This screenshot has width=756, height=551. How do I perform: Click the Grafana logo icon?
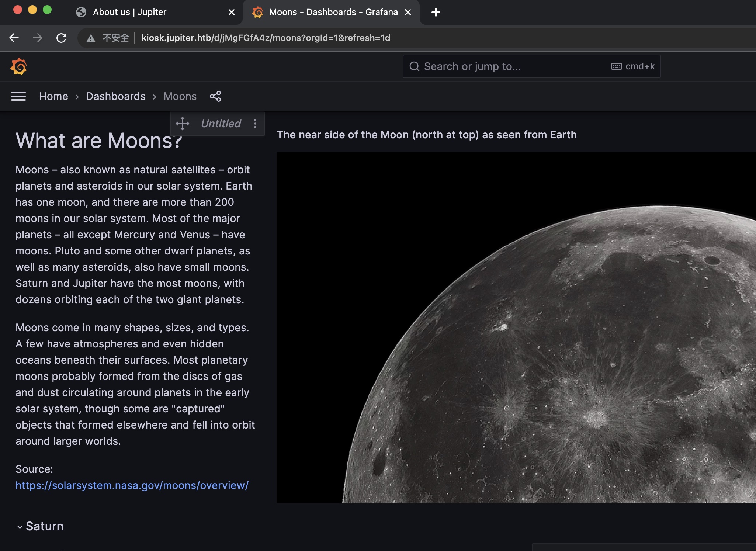[x=18, y=67]
